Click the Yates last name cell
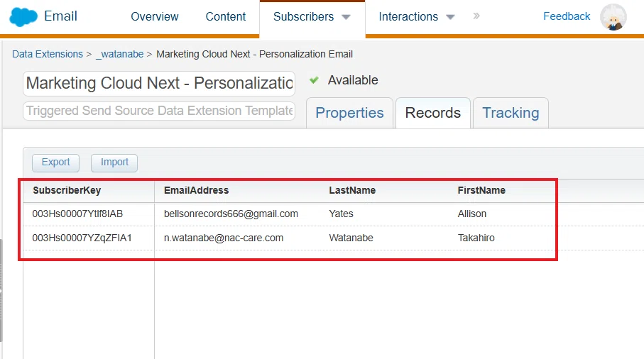Viewport: 644px width, 359px height. pyautogui.click(x=341, y=214)
